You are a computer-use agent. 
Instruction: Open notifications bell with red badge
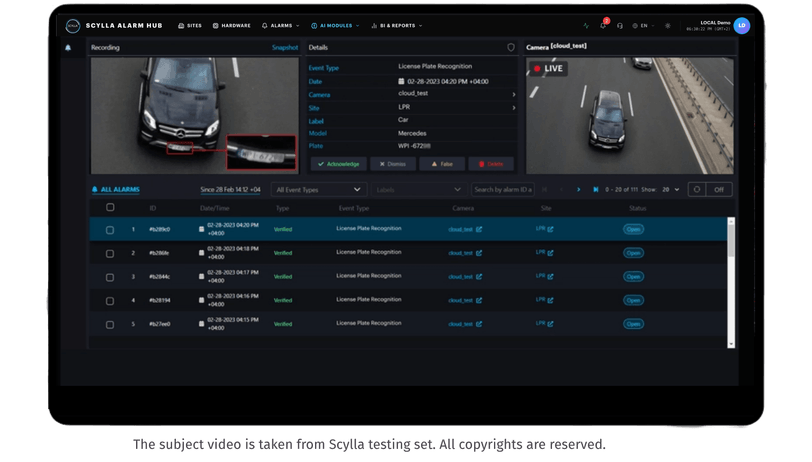[603, 24]
